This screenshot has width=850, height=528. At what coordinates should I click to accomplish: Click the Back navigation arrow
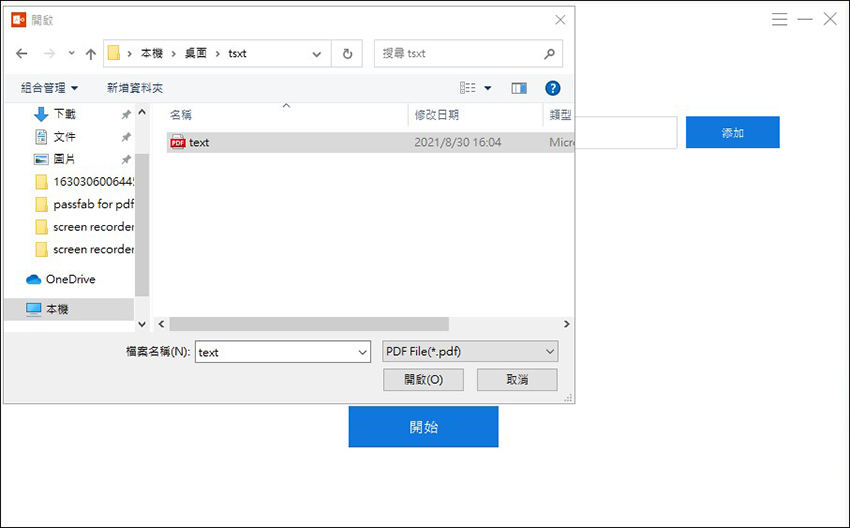pyautogui.click(x=22, y=54)
